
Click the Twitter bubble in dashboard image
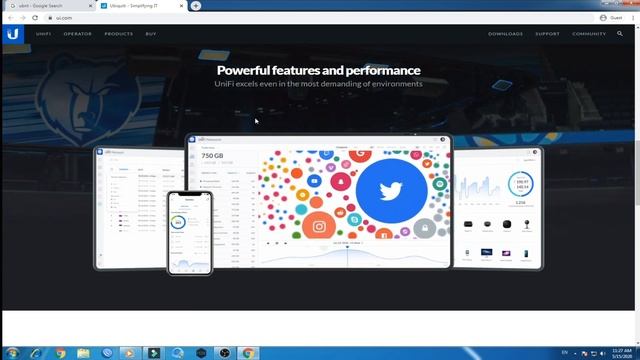point(391,191)
